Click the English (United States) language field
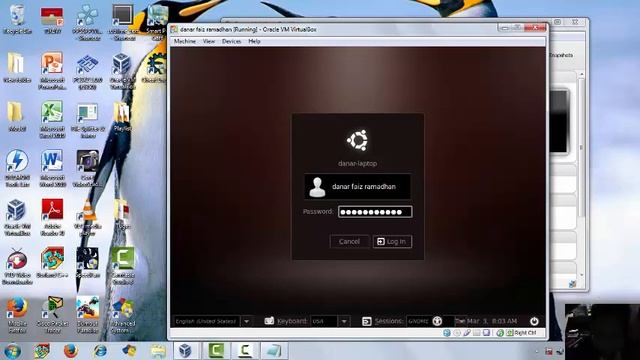This screenshot has height=360, width=640. [207, 321]
